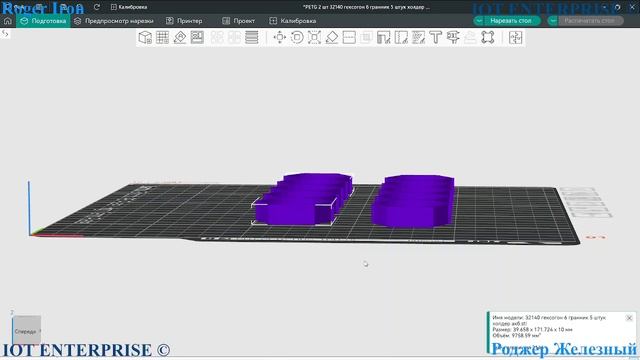Screen dimensions: 640x360
Task: Open the Variable layer height tool
Action: [x=252, y=38]
